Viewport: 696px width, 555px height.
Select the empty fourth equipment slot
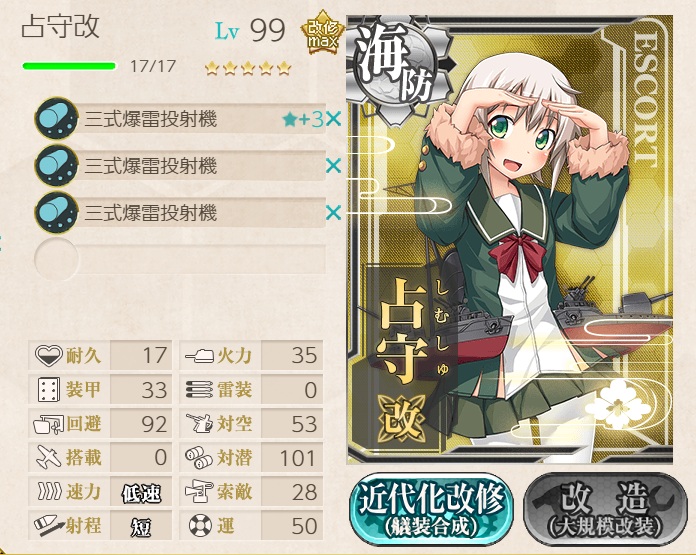180,259
